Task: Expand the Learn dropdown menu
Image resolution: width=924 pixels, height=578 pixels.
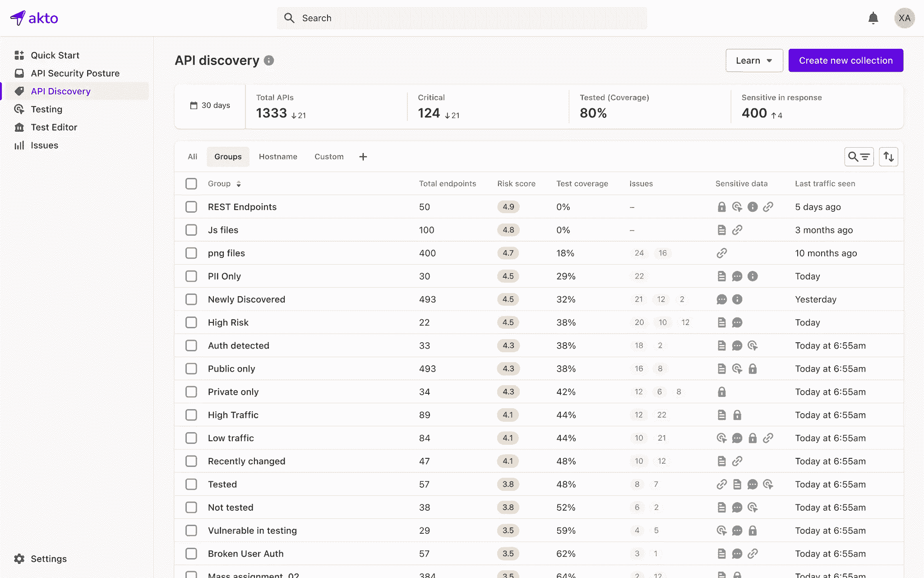Action: click(x=754, y=60)
